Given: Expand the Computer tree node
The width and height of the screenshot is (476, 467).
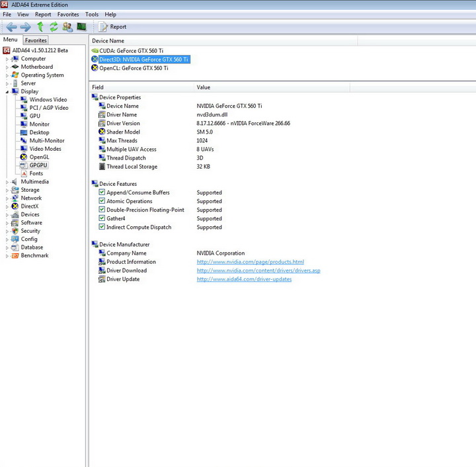Looking at the screenshot, I should pos(7,60).
